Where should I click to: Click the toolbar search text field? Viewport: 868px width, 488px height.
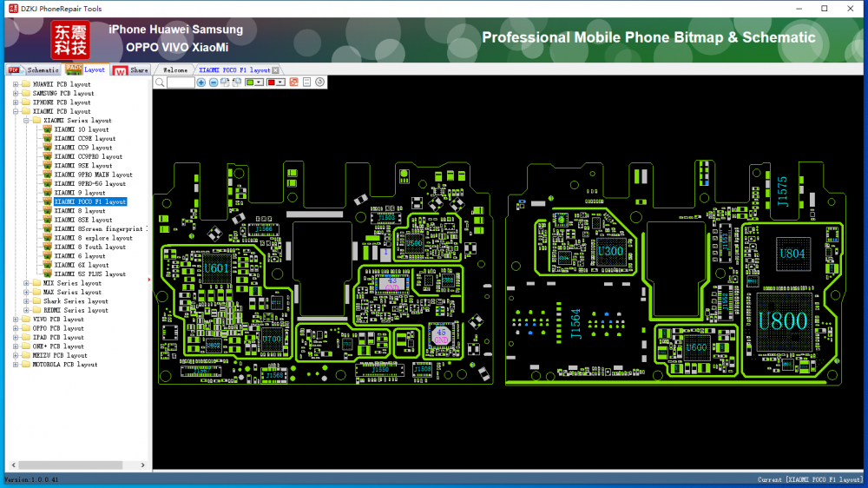pyautogui.click(x=181, y=82)
